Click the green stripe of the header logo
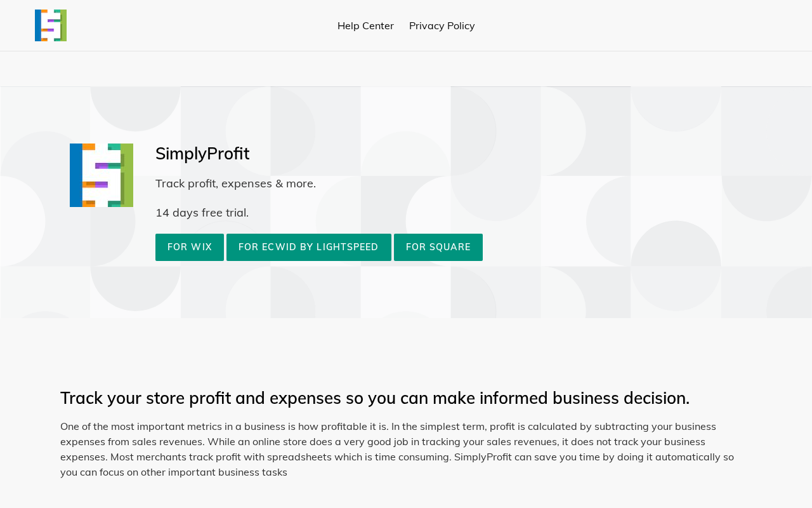 tap(63, 25)
